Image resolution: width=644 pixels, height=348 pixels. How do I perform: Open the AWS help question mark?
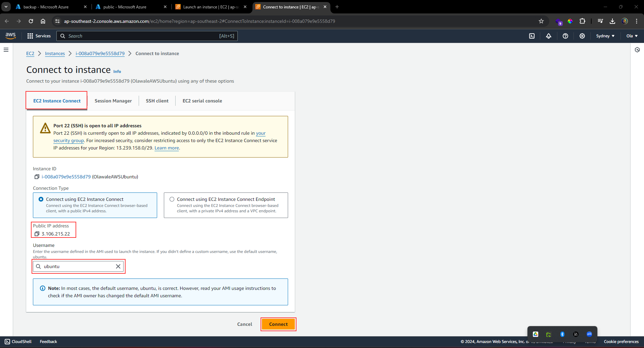point(565,36)
